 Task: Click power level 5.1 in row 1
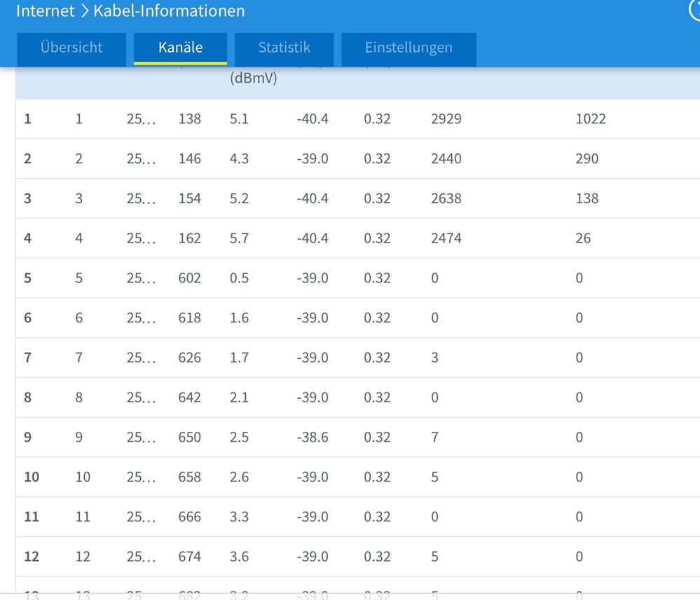pos(239,118)
